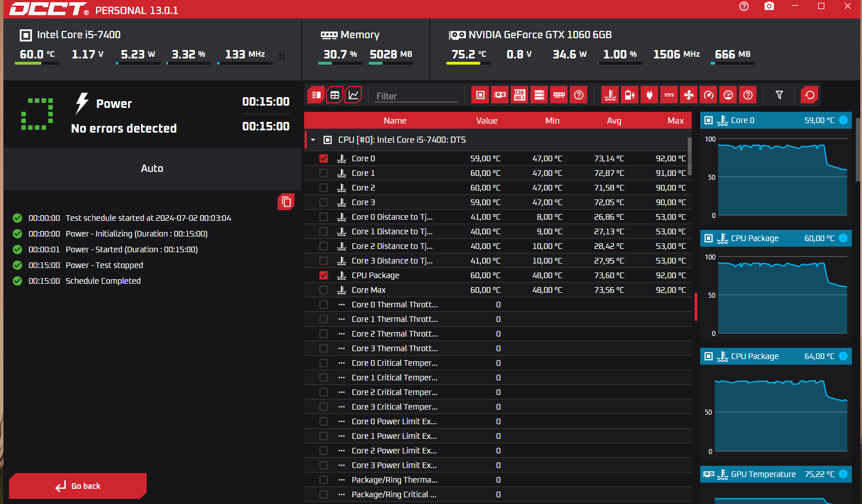Check the Core 1 sensor checkbox
Viewport: 862px width, 504px height.
pyautogui.click(x=324, y=173)
